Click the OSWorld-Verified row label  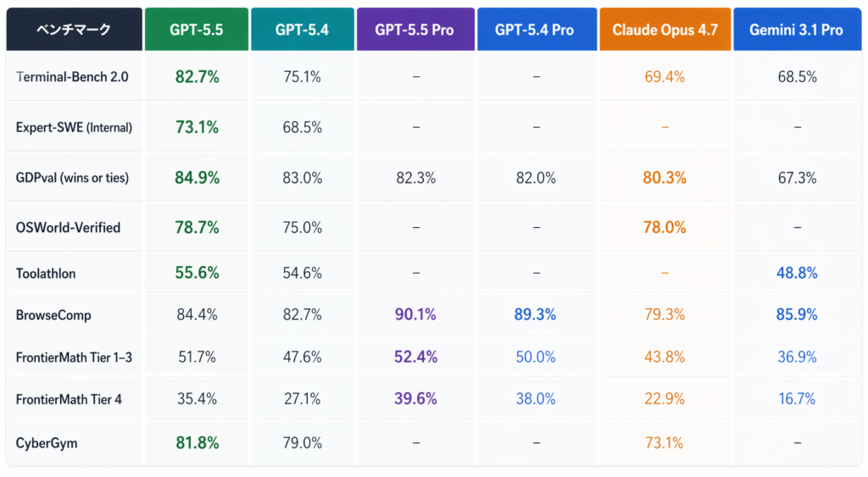coord(68,227)
